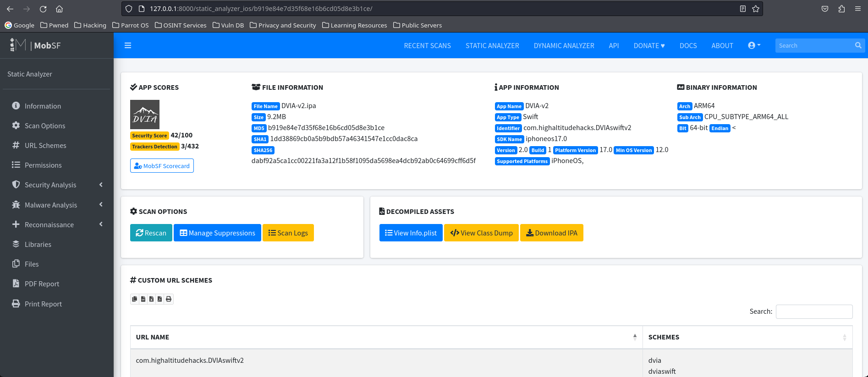Open Manage Suppressions
Viewport: 868px width, 377px height.
coord(217,233)
